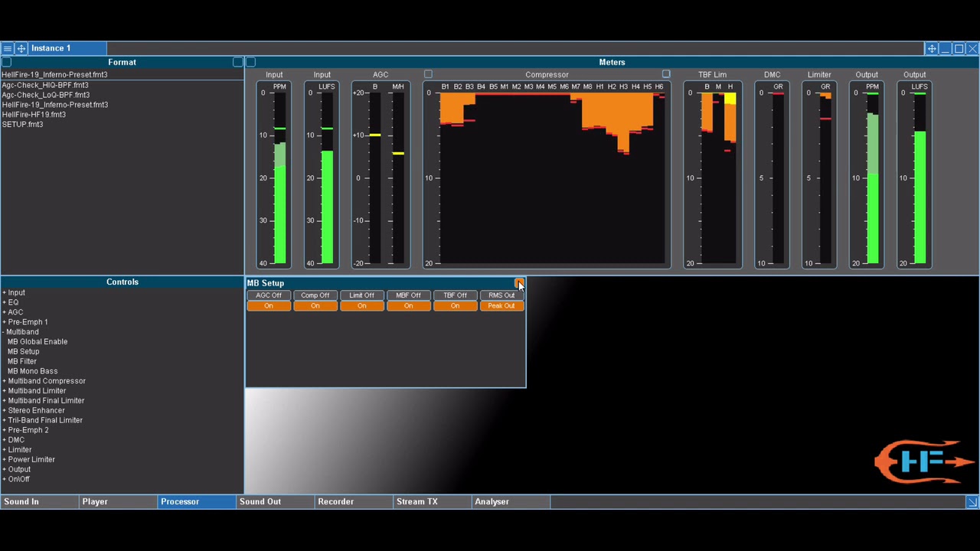Expand the Stereo Enhancer controls item
The width and height of the screenshot is (980, 551).
tap(36, 411)
